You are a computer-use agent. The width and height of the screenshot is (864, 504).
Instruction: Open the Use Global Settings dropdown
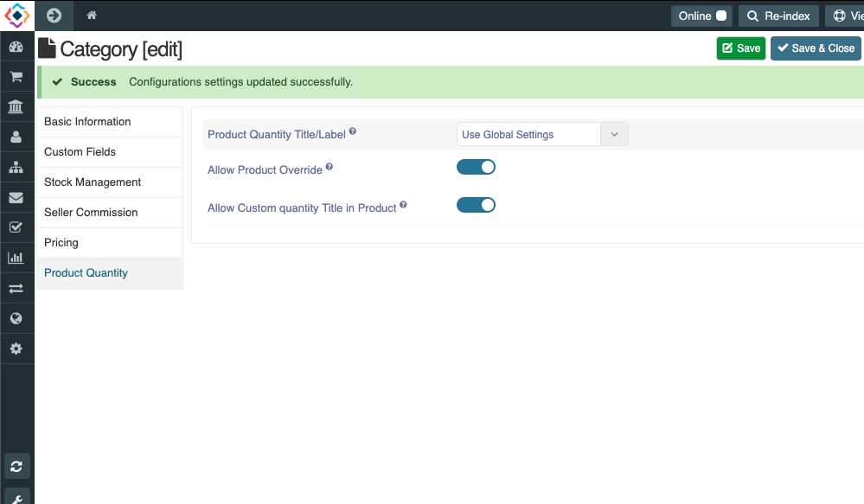542,134
